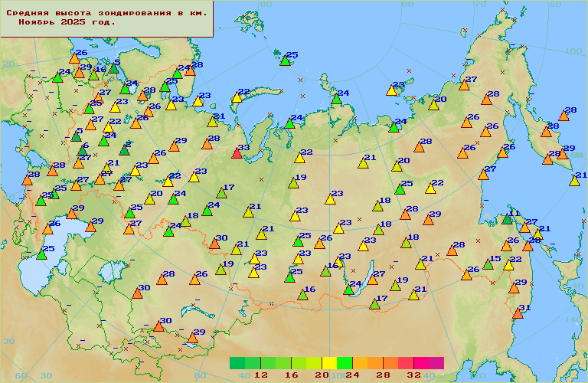Viewport: 588px width, 383px height.
Task: Click the legend scale label 28
Action: tap(384, 375)
